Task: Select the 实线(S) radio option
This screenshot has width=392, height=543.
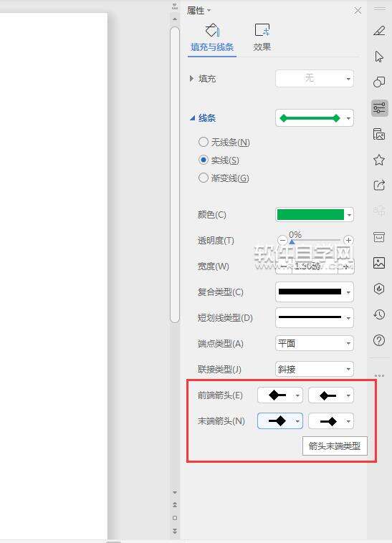Action: pyautogui.click(x=219, y=160)
